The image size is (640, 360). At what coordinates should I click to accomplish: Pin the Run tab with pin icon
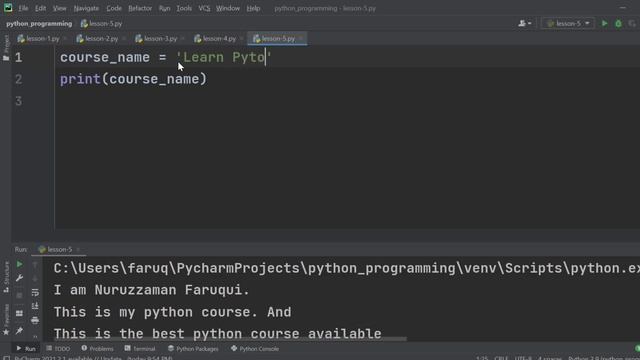point(19,331)
